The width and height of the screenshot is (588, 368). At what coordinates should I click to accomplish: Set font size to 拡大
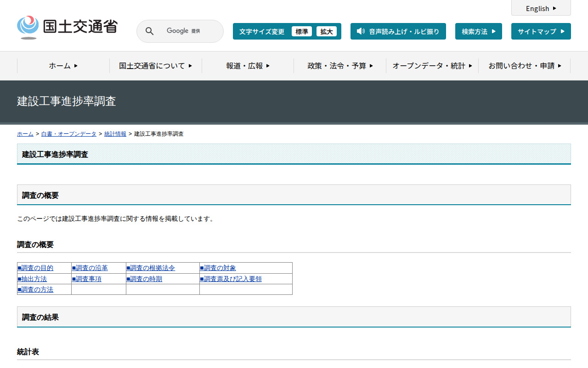point(326,31)
